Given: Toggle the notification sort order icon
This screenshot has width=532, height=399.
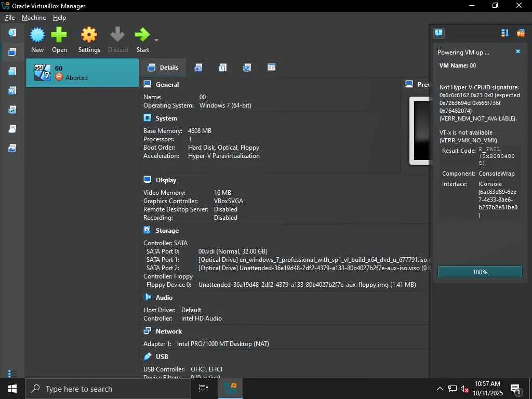Looking at the screenshot, I should tap(505, 33).
